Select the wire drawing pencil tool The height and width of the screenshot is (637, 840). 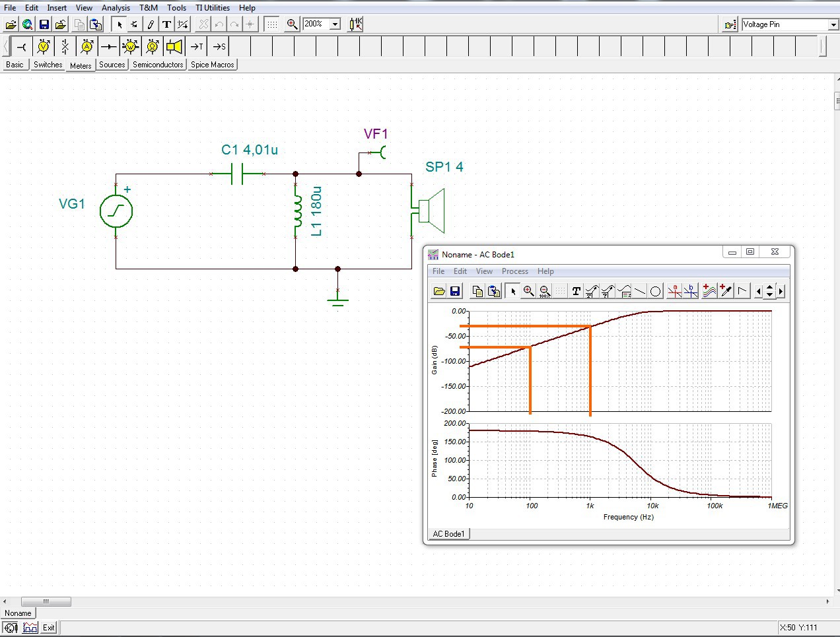click(x=151, y=24)
